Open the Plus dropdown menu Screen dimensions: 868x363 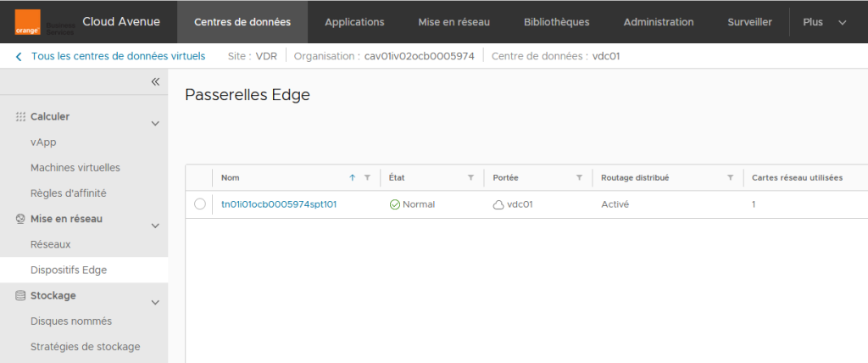(825, 22)
